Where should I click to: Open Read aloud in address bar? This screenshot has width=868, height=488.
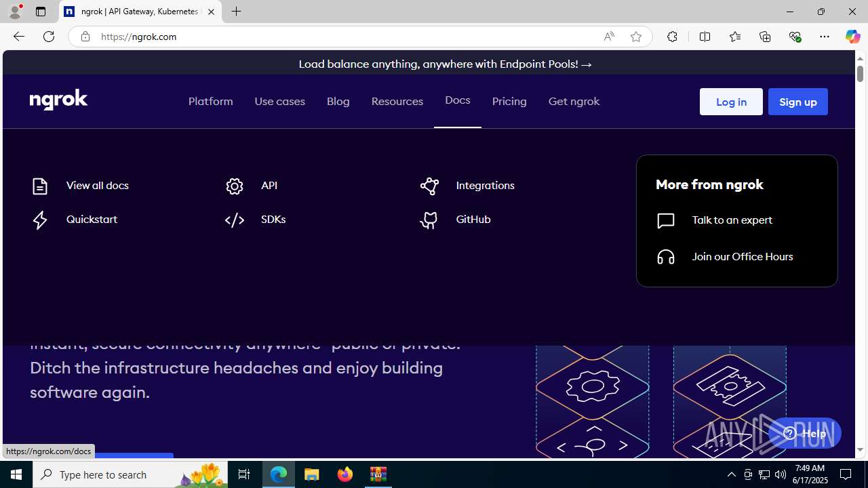click(x=609, y=37)
